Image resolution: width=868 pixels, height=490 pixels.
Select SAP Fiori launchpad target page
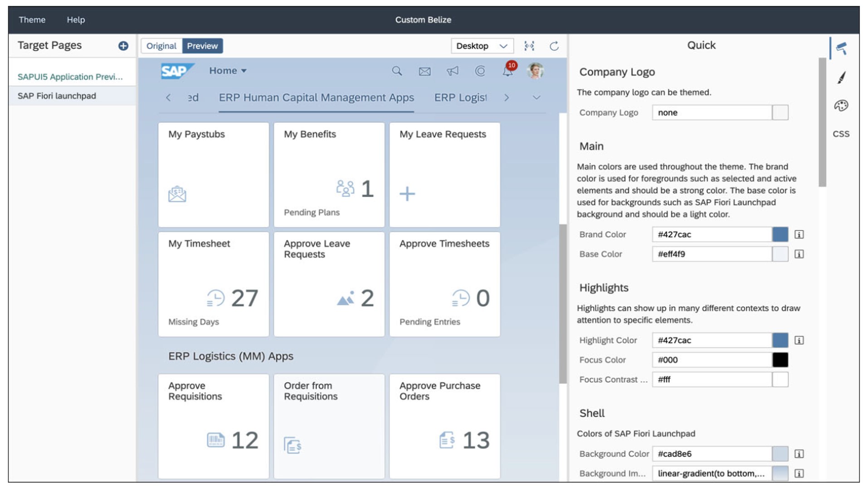[x=56, y=96]
